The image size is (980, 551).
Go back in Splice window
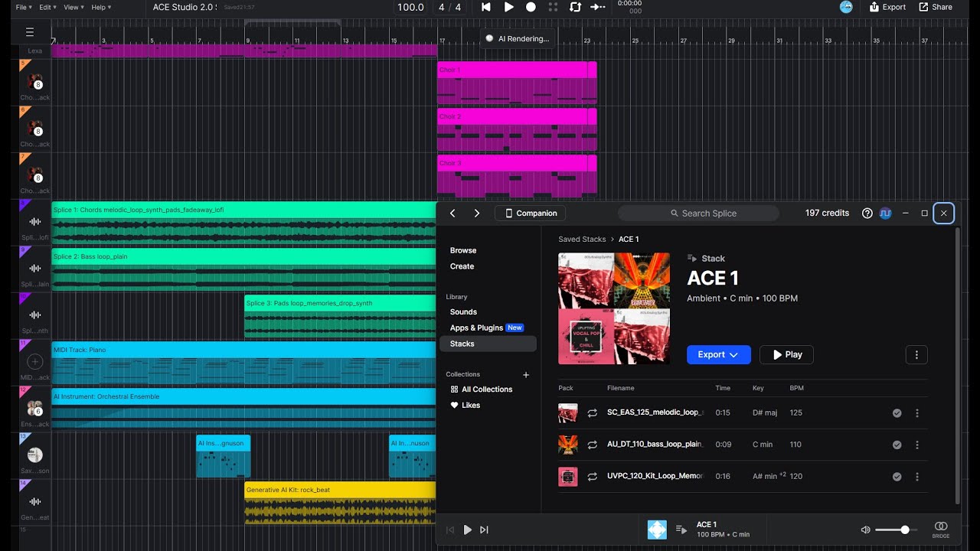pos(452,214)
